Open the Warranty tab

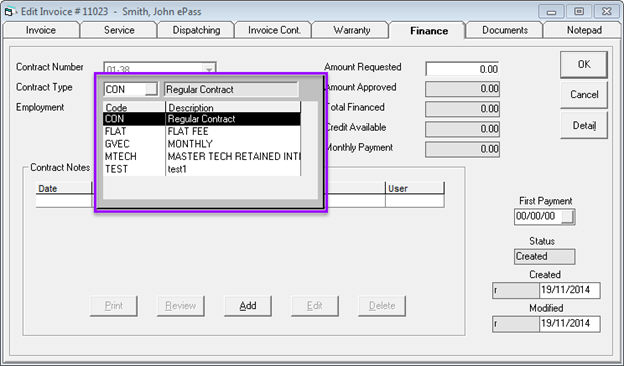351,30
